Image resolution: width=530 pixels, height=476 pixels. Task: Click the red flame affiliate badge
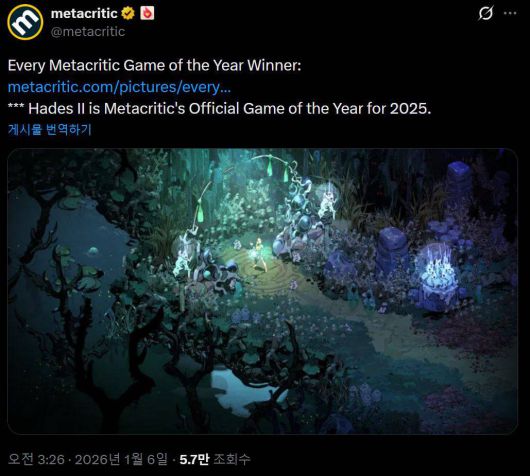point(147,13)
